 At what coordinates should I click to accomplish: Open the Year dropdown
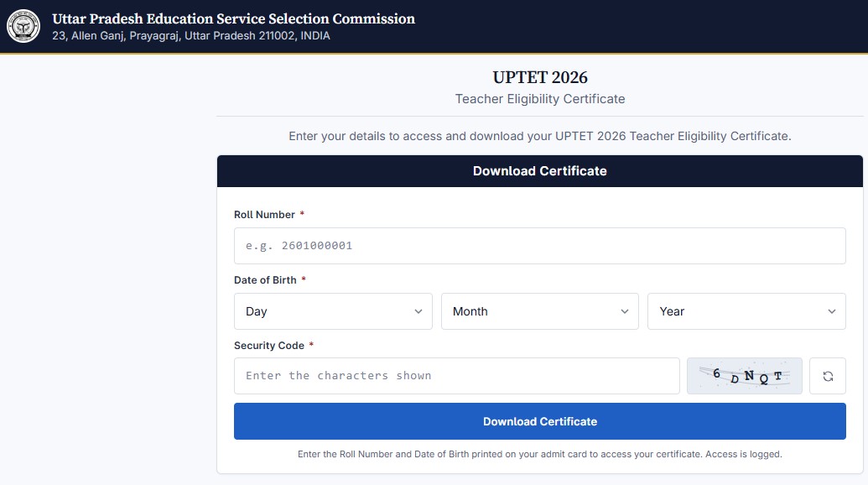tap(746, 311)
